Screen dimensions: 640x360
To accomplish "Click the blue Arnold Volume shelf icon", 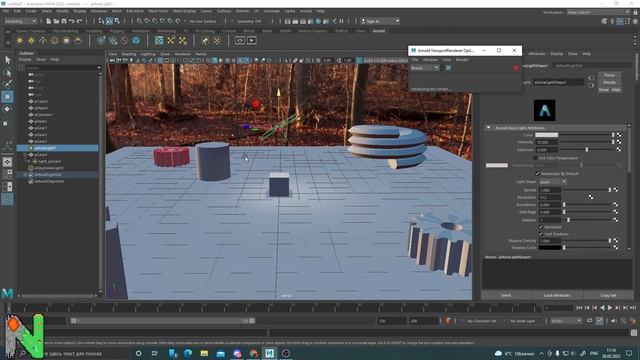I will pos(136,40).
